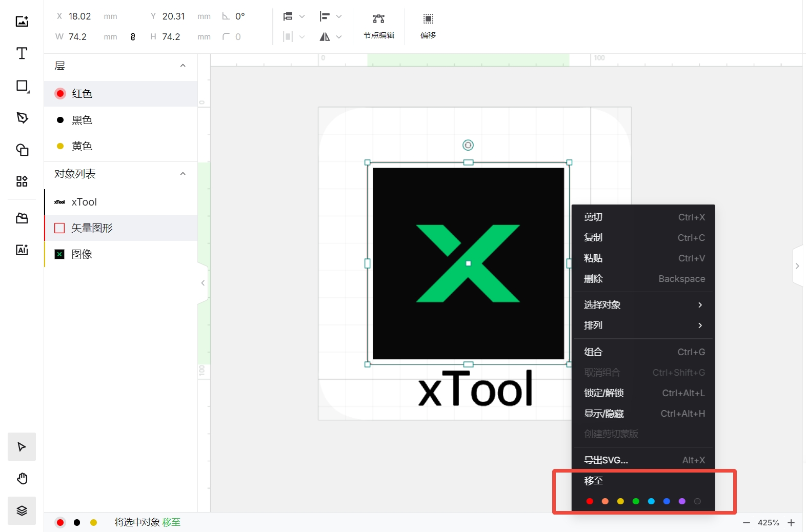806x532 pixels.
Task: Select the 矢量图形 object
Action: coord(121,228)
